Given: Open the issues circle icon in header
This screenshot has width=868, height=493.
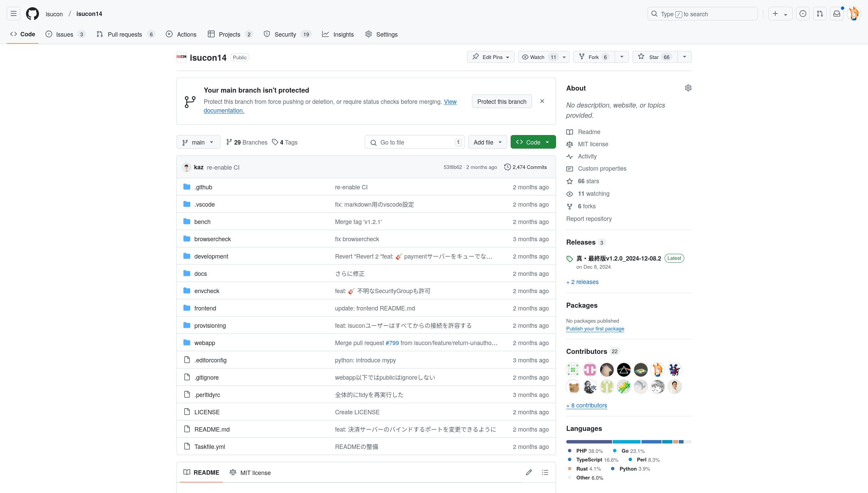Looking at the screenshot, I should 803,14.
